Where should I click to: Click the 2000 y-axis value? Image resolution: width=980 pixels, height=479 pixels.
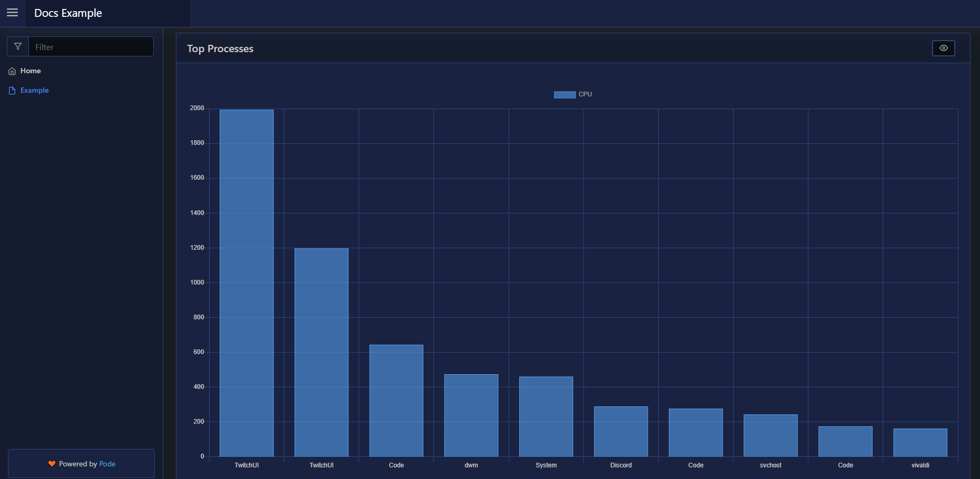click(197, 108)
